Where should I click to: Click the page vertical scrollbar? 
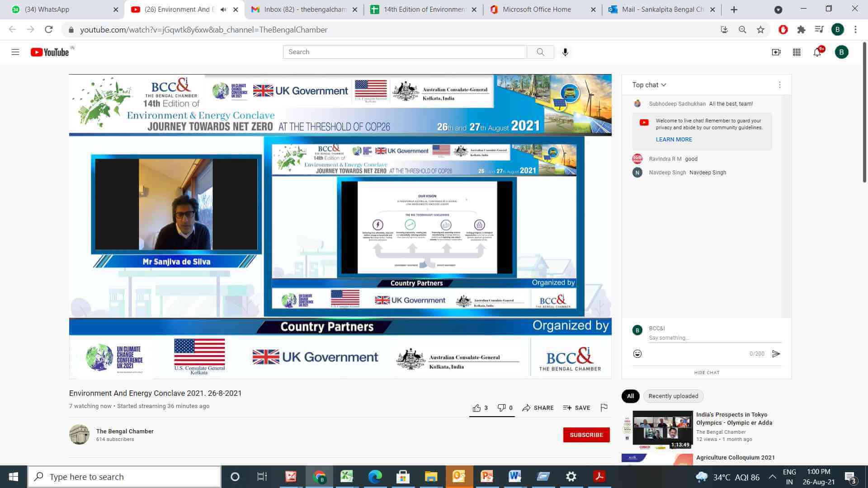click(x=864, y=113)
